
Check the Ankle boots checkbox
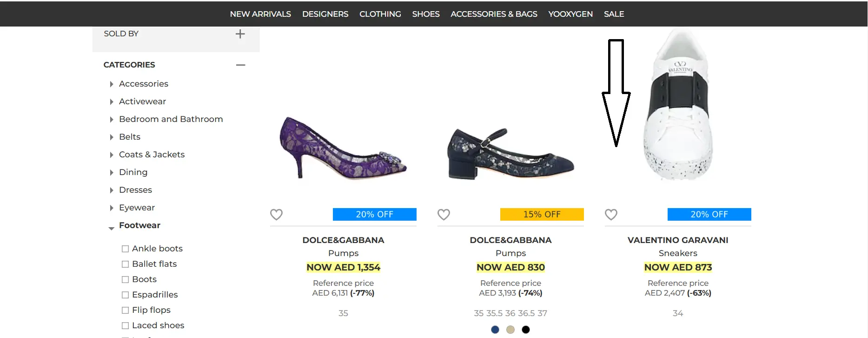coord(125,249)
